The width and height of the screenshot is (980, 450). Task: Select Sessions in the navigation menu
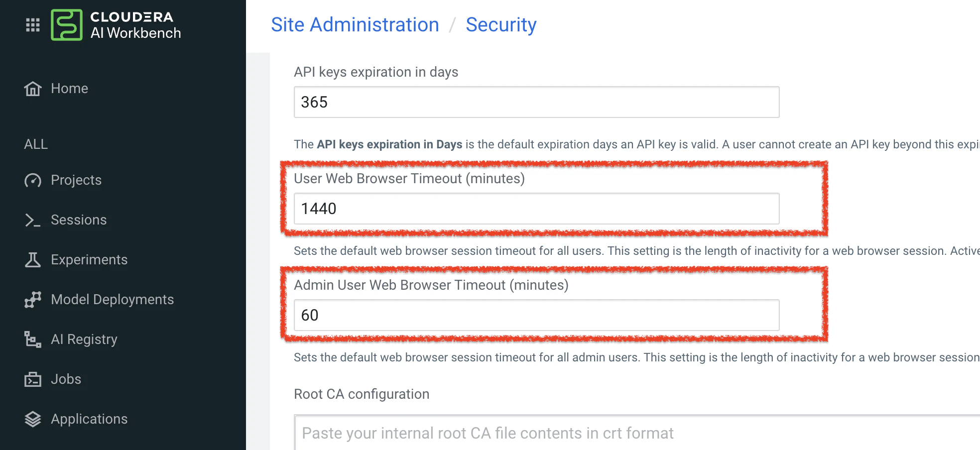coord(79,220)
